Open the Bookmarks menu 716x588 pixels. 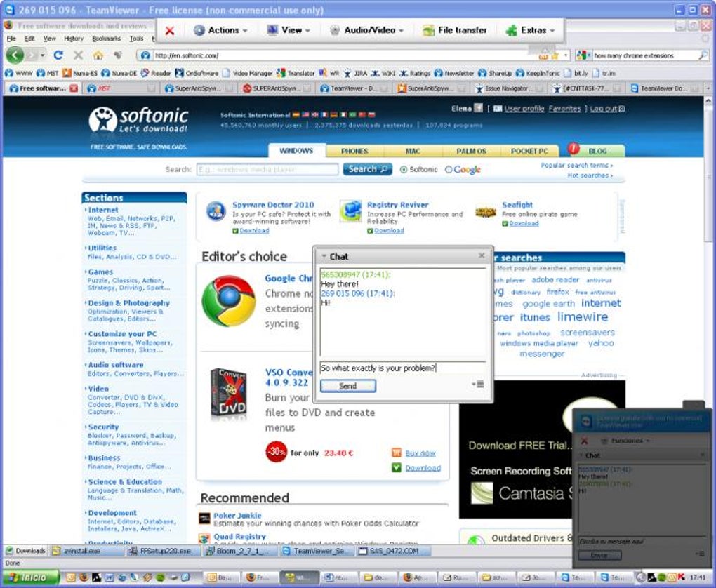(x=106, y=39)
